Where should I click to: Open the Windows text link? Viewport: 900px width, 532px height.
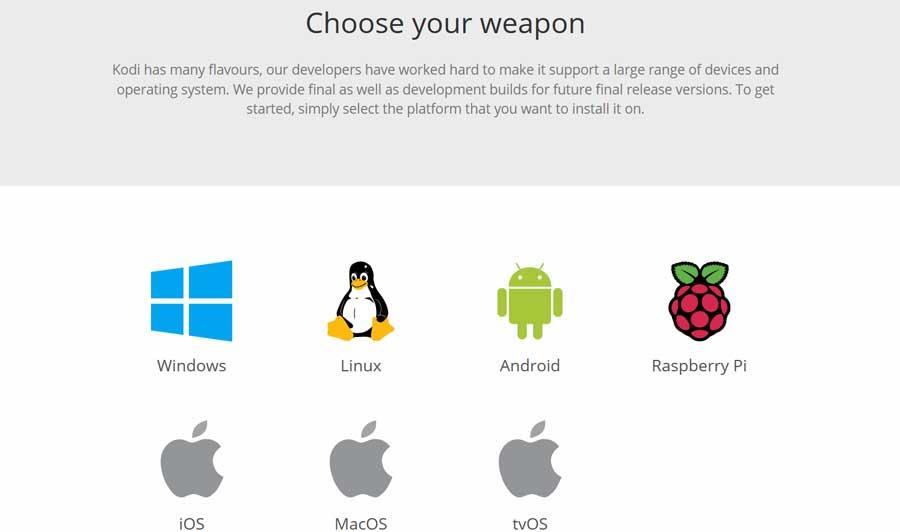click(191, 366)
